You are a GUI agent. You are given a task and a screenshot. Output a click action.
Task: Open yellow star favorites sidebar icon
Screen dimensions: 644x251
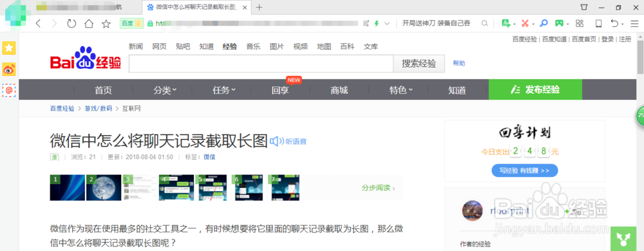(9, 48)
